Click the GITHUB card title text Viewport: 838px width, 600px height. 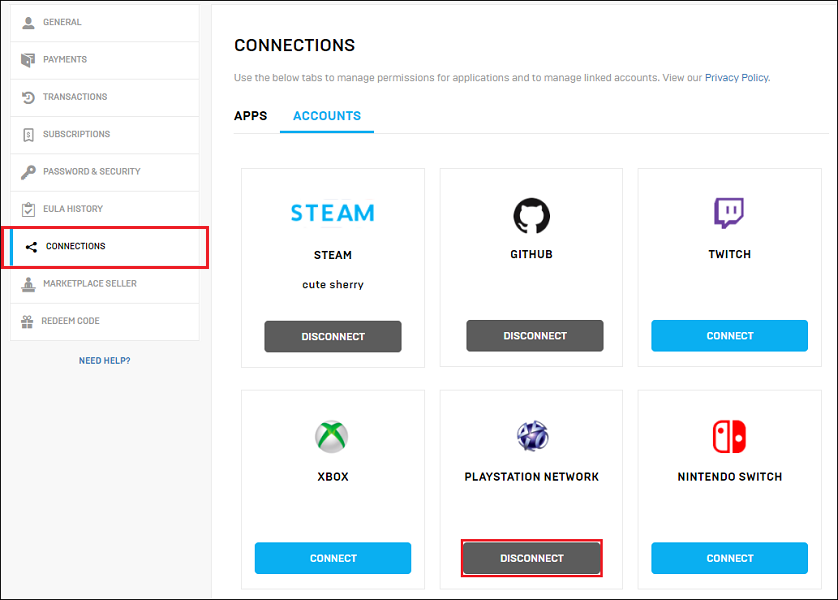pos(531,255)
